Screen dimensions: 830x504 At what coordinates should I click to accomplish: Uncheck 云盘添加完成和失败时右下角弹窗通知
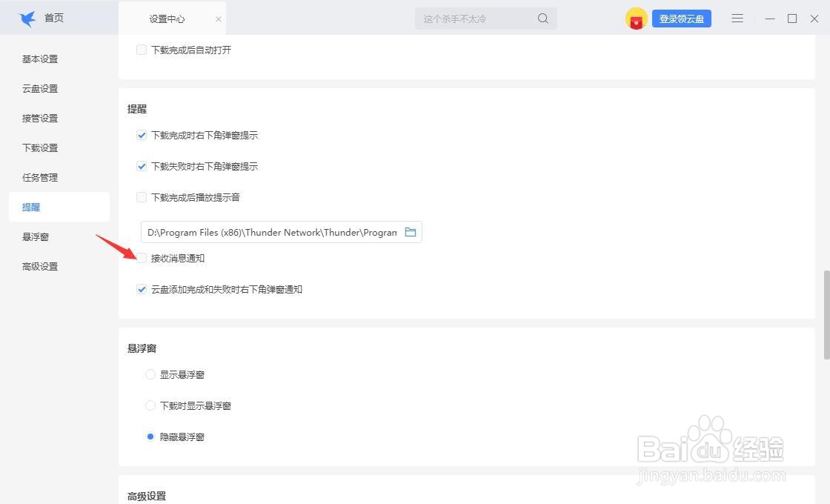point(142,289)
